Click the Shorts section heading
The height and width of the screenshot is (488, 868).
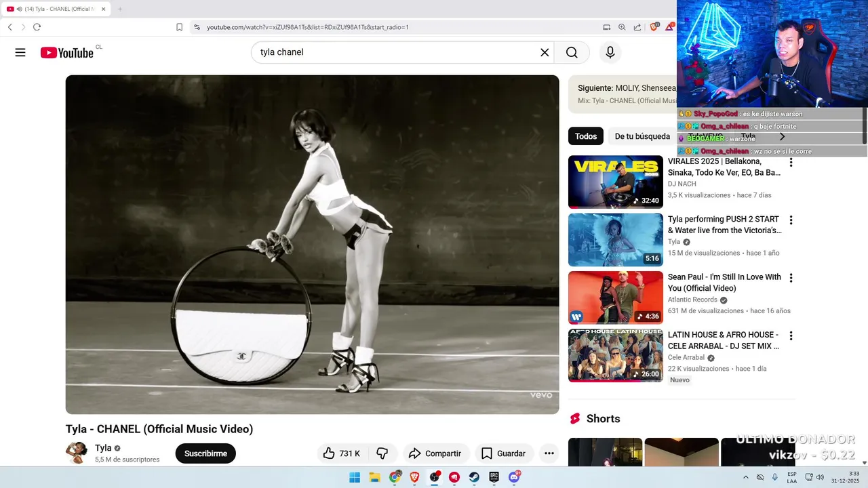pos(603,419)
